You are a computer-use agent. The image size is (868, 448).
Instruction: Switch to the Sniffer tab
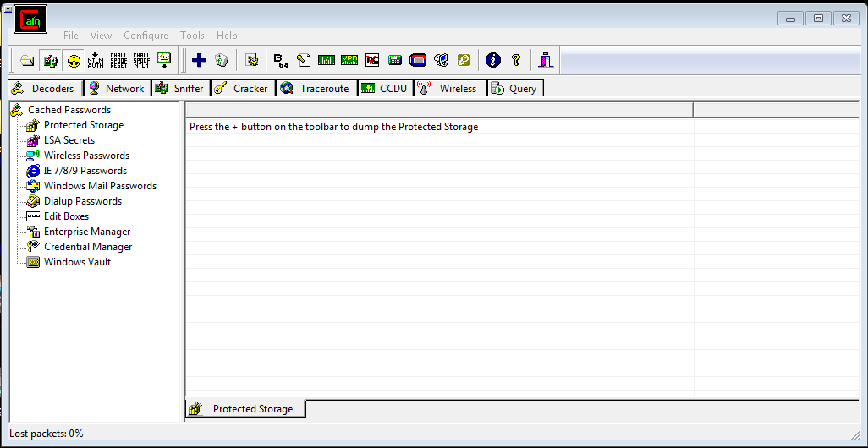pyautogui.click(x=180, y=89)
